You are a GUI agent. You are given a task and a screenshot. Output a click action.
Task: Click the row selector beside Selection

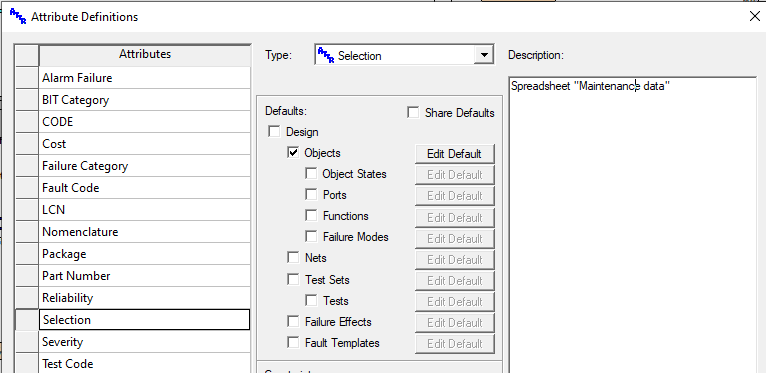pyautogui.click(x=27, y=320)
